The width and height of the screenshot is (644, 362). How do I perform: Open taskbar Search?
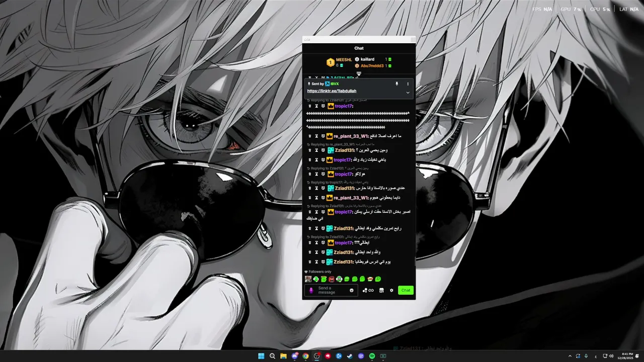(272, 356)
